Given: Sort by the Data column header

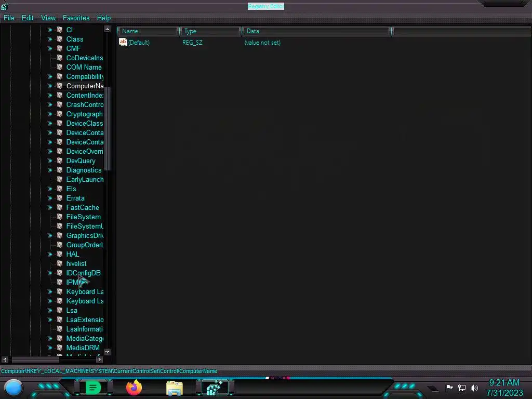Looking at the screenshot, I should (x=316, y=31).
